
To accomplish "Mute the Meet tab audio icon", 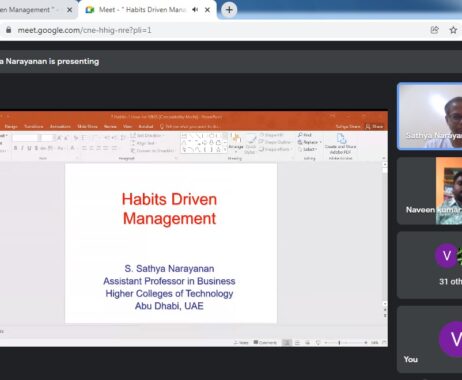I will (x=195, y=10).
